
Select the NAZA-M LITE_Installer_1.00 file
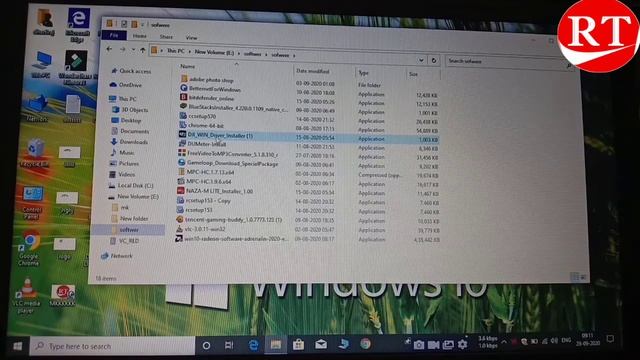(x=215, y=191)
